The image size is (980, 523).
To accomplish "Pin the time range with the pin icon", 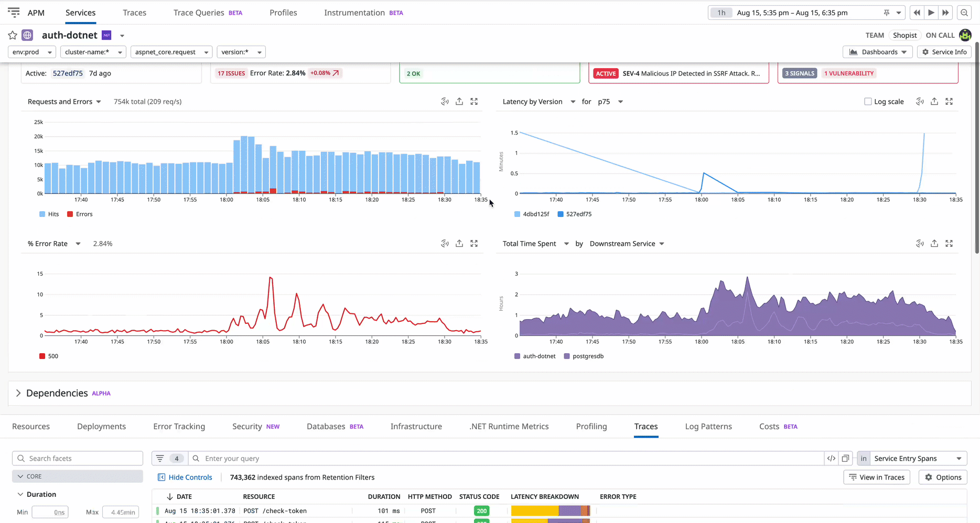I will pyautogui.click(x=887, y=13).
